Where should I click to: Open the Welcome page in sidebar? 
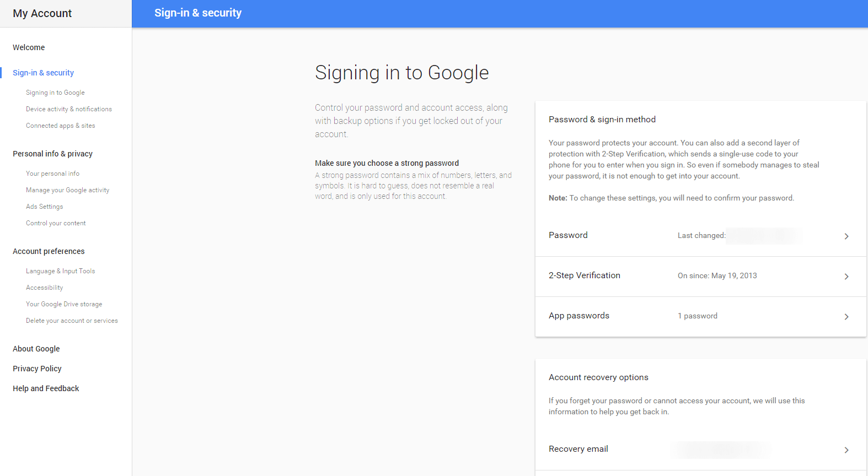coord(29,47)
